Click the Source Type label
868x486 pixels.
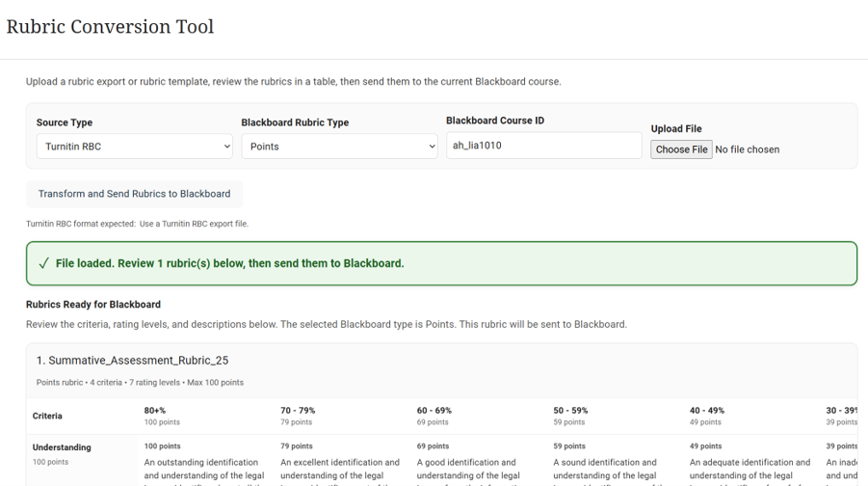65,122
